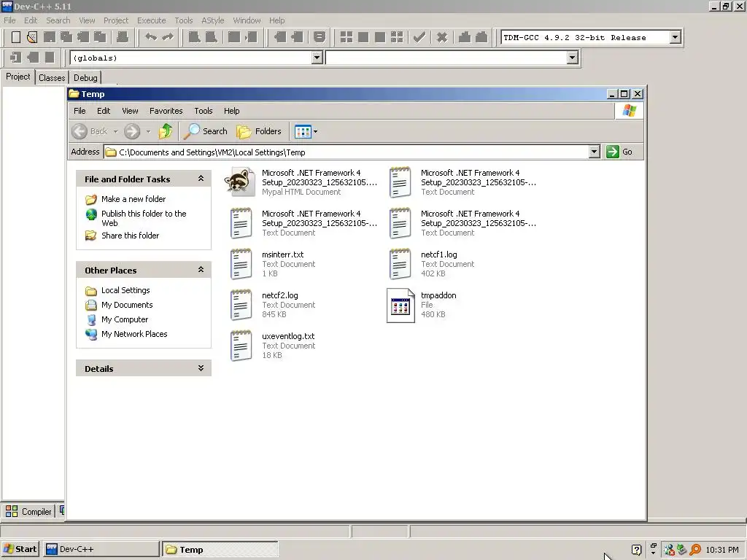Click Open file icon in Dev-C++ toolbar
This screenshot has width=747, height=560.
click(x=32, y=37)
